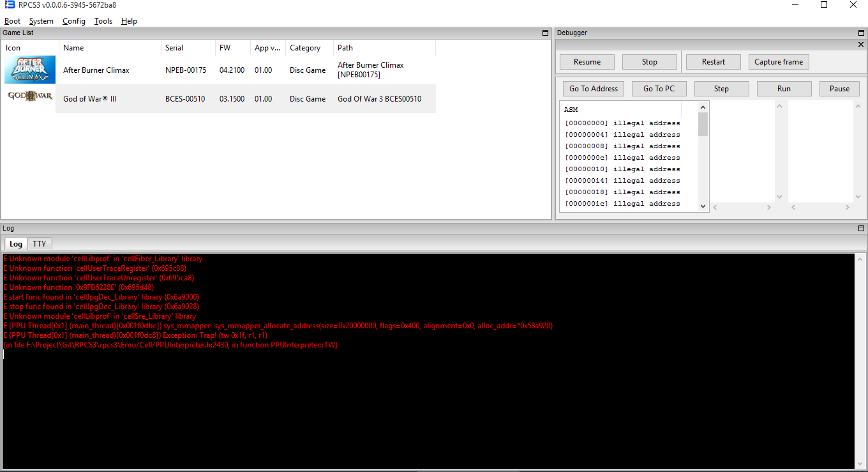Pause emulation with the Pause button
The image size is (868, 472).
coord(839,89)
